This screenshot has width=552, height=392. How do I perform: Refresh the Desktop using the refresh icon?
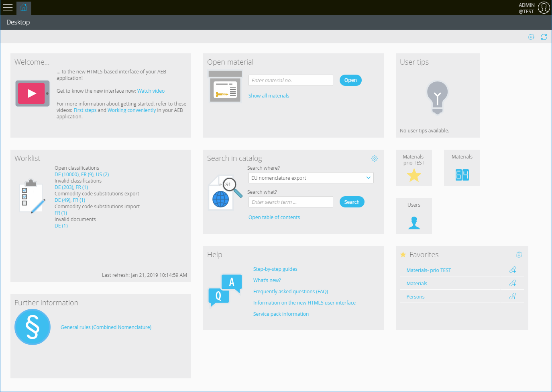point(544,37)
